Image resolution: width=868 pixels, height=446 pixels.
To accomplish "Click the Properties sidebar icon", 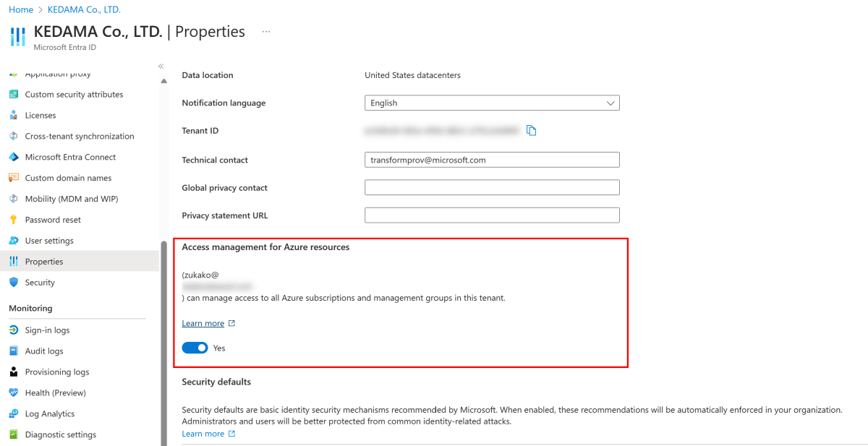I will (13, 262).
